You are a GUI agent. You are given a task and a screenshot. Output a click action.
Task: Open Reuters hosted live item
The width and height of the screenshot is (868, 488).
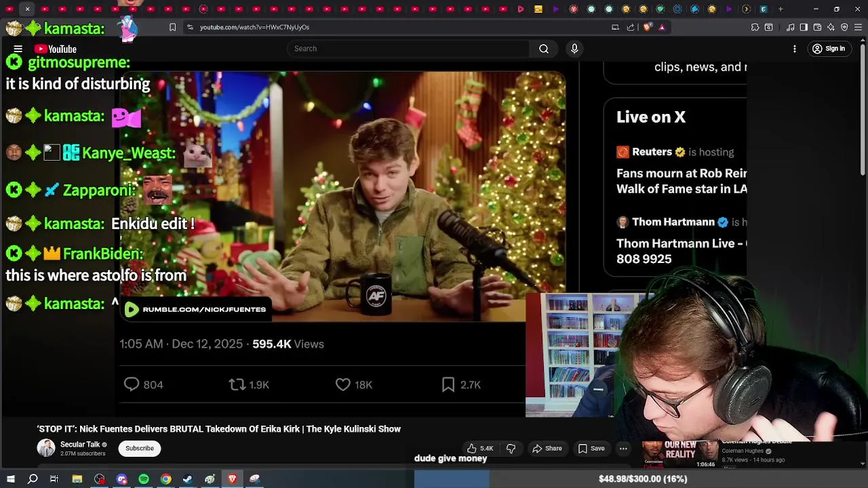click(x=682, y=169)
